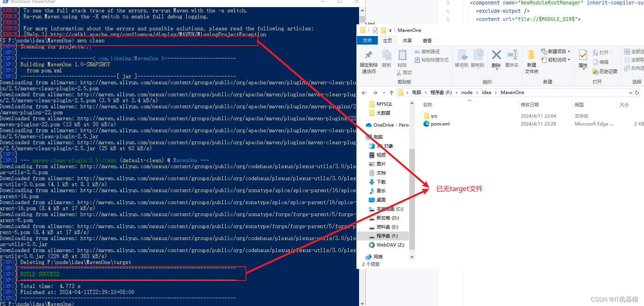Click the 全部选择 (Select all) icon
The image size is (644, 306).
(627, 52)
